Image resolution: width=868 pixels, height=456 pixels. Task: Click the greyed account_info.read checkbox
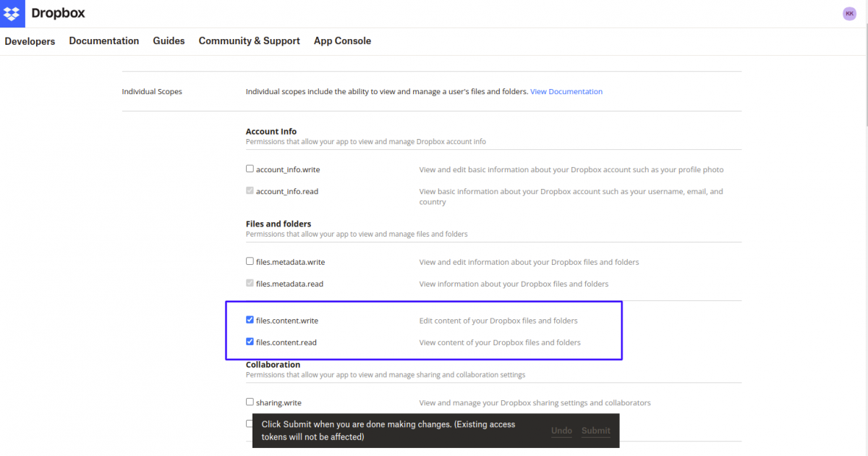pos(250,191)
